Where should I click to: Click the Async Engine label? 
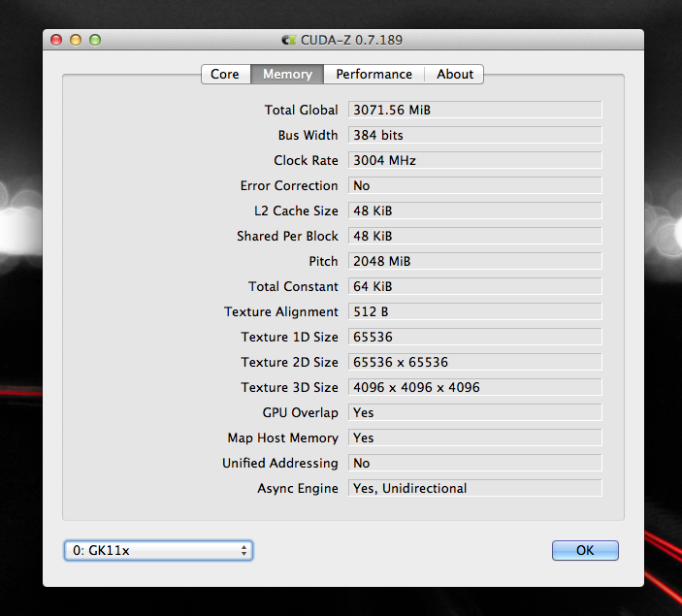point(298,488)
